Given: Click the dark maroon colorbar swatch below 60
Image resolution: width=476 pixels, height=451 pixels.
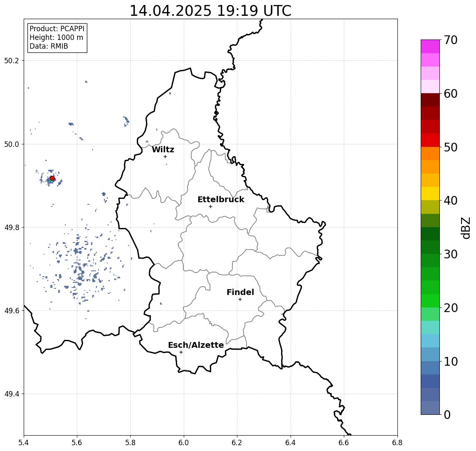Looking at the screenshot, I should (x=430, y=100).
